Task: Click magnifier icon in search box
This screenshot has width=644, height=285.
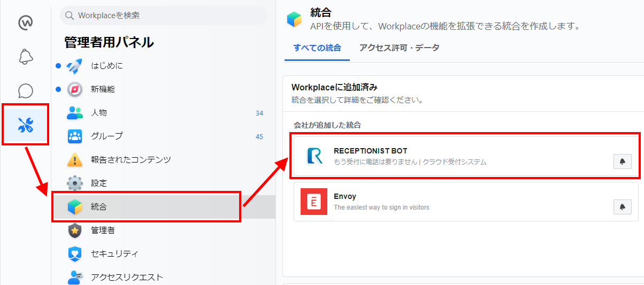Action: [x=69, y=16]
